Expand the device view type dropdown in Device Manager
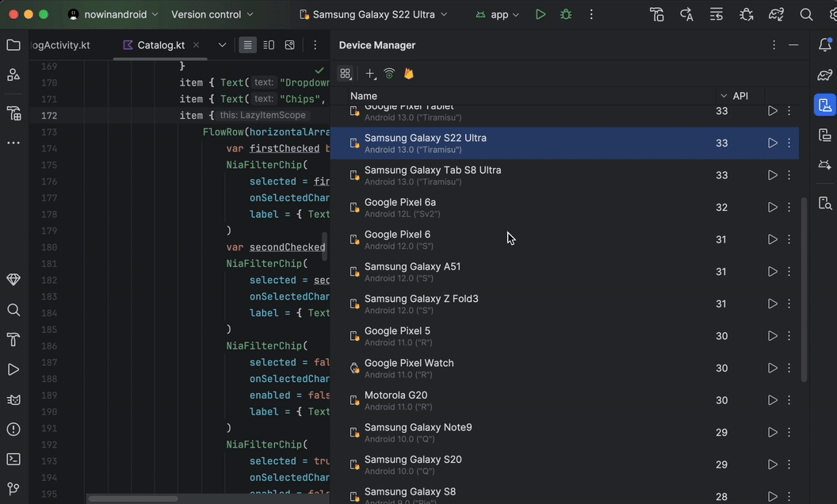Viewport: 837px width, 504px height. click(345, 74)
